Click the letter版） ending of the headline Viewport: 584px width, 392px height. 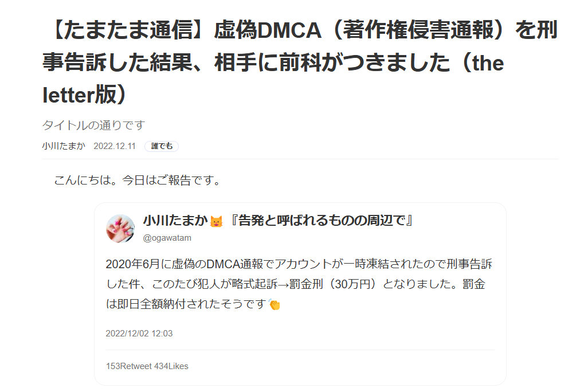[85, 95]
